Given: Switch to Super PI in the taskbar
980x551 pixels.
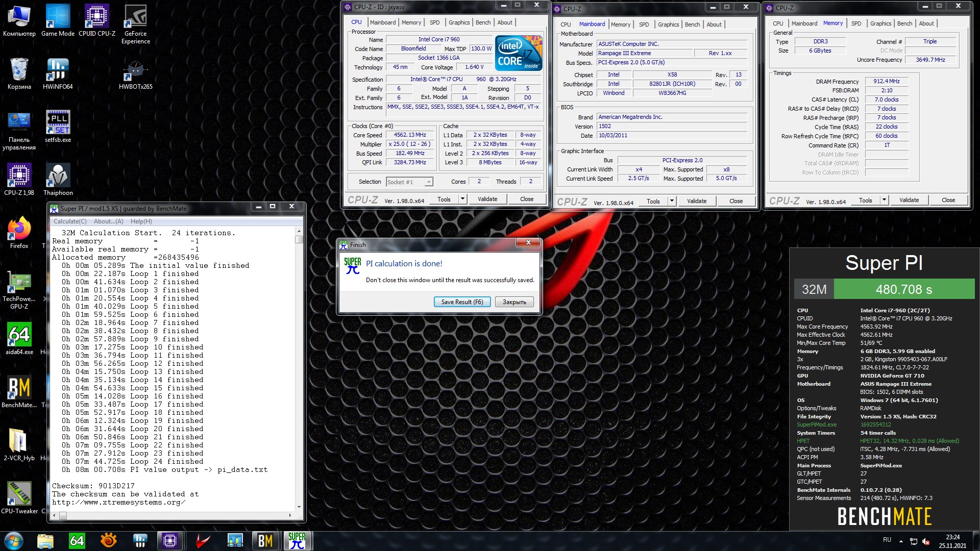Looking at the screenshot, I should (x=297, y=541).
